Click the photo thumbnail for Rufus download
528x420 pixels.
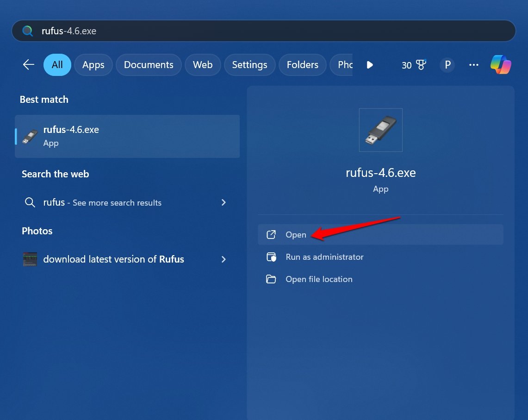30,259
